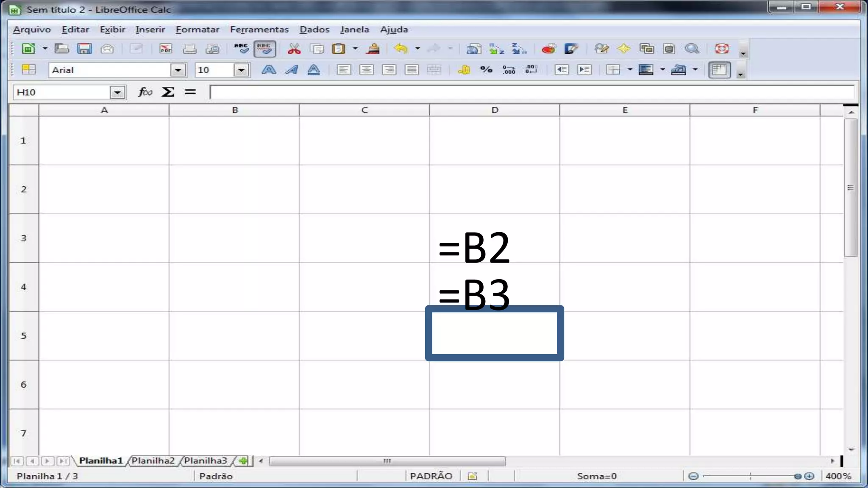This screenshot has width=868, height=488.
Task: Insert a chart
Action: click(548, 49)
